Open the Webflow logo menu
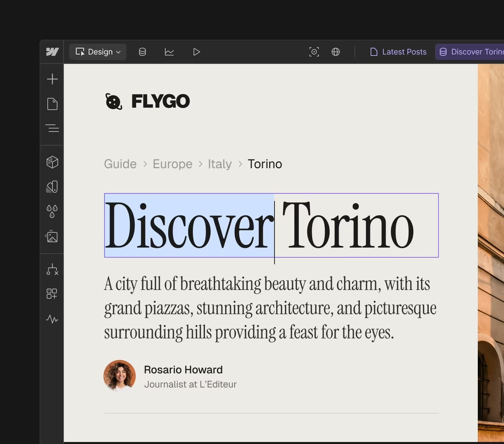 (x=52, y=52)
